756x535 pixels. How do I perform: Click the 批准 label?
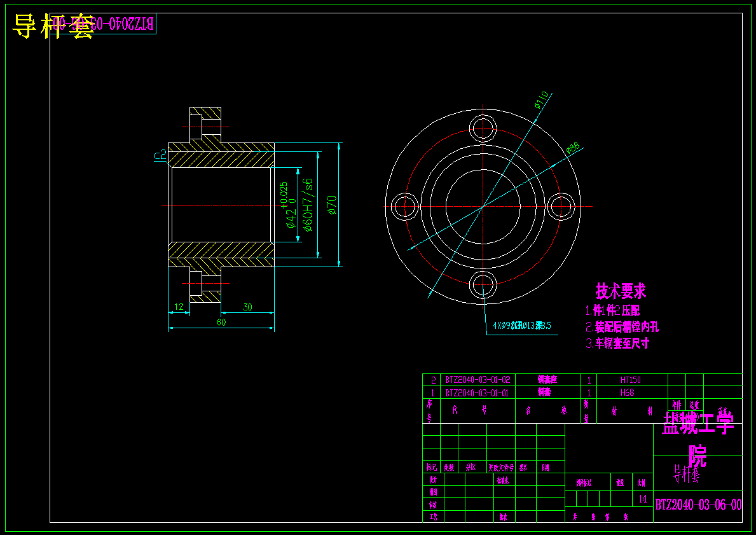503,517
